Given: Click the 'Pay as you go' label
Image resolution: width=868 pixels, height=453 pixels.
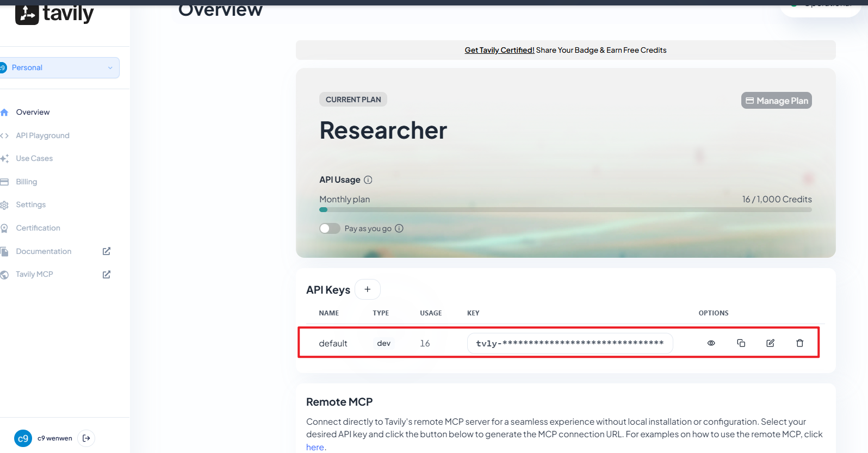Looking at the screenshot, I should coord(368,229).
